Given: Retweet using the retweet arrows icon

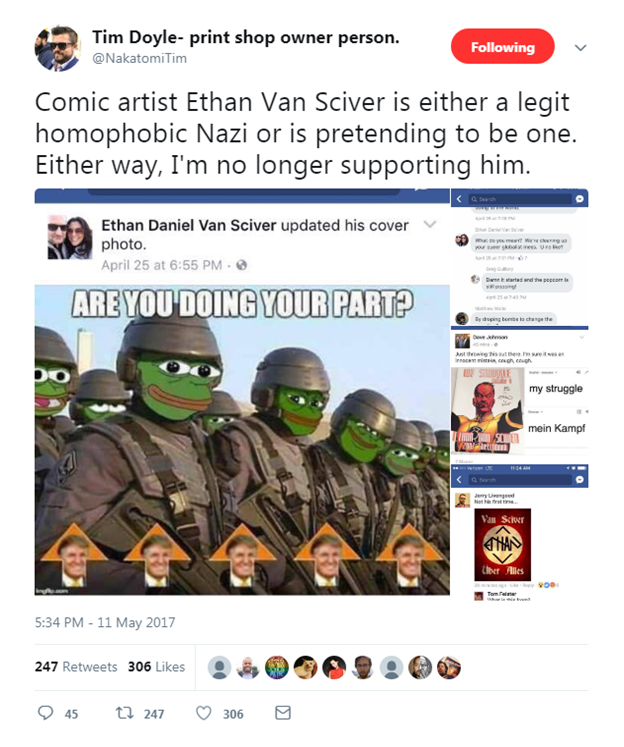Looking at the screenshot, I should coord(125,713).
